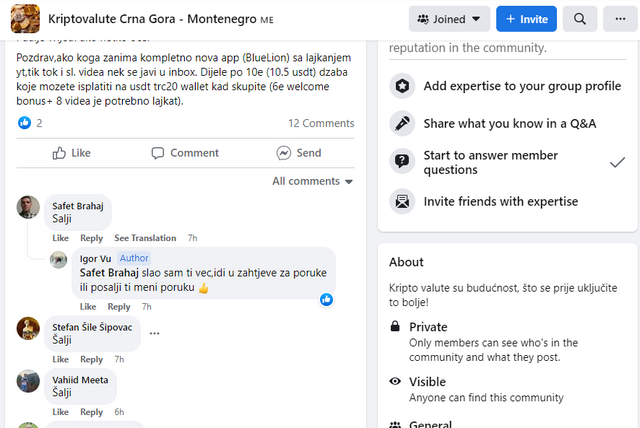Open options dots beside Stefan Šile Šipovac comment
640x428 pixels.
coord(154,333)
